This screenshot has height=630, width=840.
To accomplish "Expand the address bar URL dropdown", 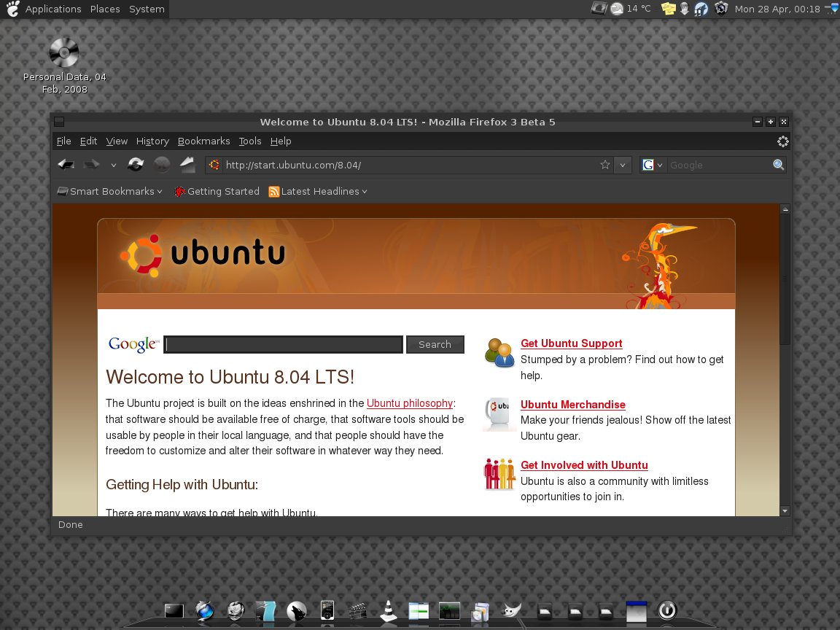I will 623,165.
